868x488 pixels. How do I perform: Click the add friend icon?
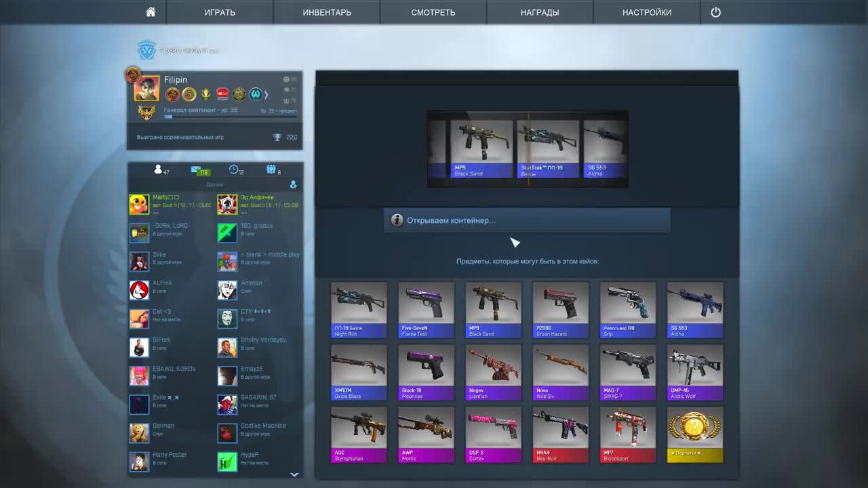tap(294, 184)
